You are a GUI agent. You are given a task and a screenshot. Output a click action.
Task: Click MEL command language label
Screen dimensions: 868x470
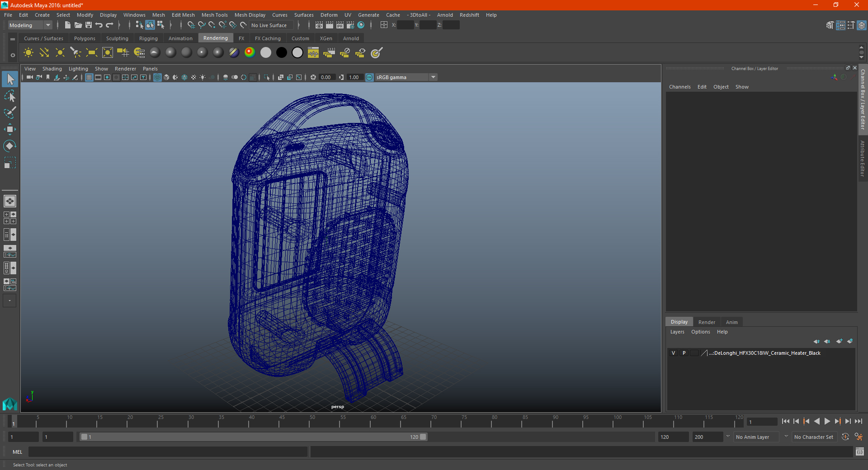(18, 452)
